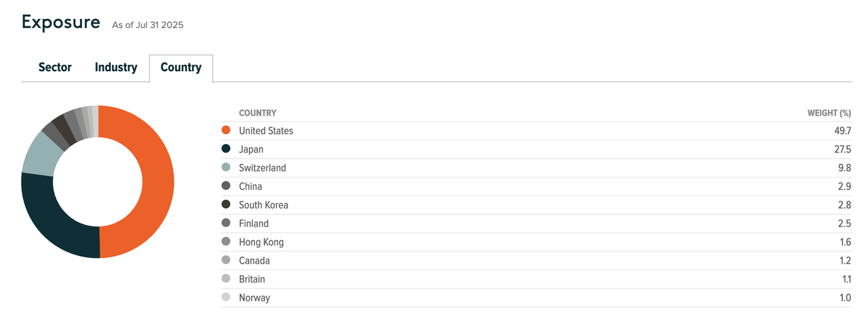This screenshot has height=315, width=868.
Task: Click the United States orange legend dot
Action: coord(226,131)
